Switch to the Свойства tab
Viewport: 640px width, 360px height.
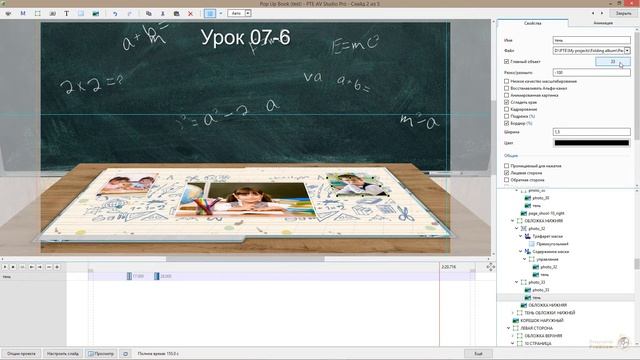click(x=533, y=23)
